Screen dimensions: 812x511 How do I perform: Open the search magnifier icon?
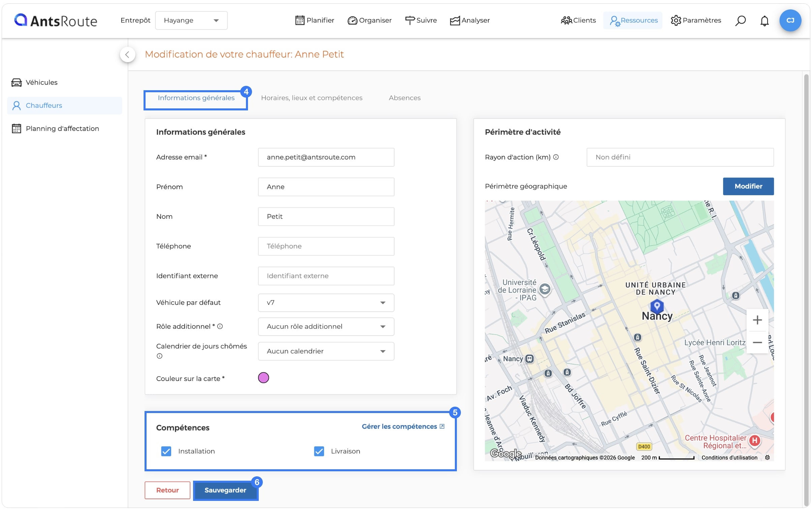pyautogui.click(x=740, y=21)
